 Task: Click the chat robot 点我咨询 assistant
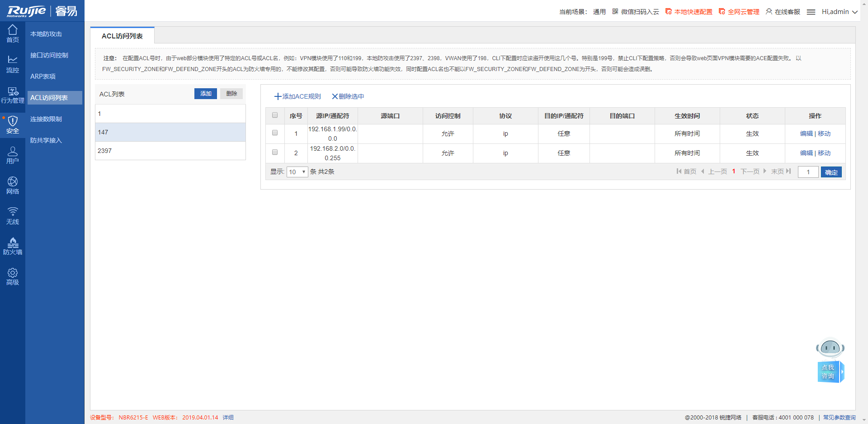830,361
